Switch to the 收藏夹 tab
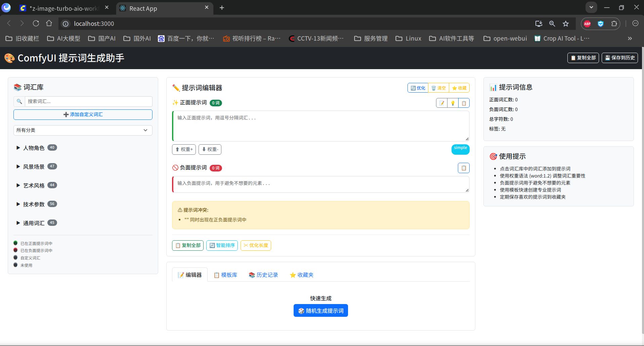The width and height of the screenshot is (644, 346). tap(302, 275)
